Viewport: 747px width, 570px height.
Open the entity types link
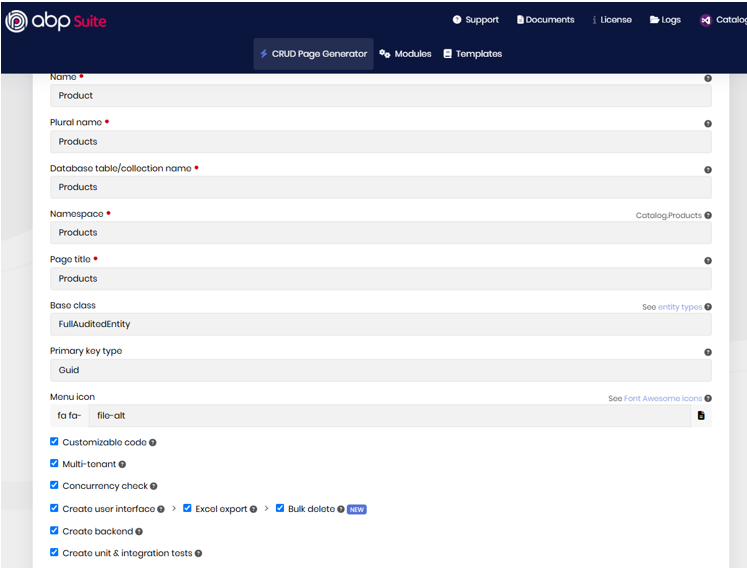tap(680, 307)
